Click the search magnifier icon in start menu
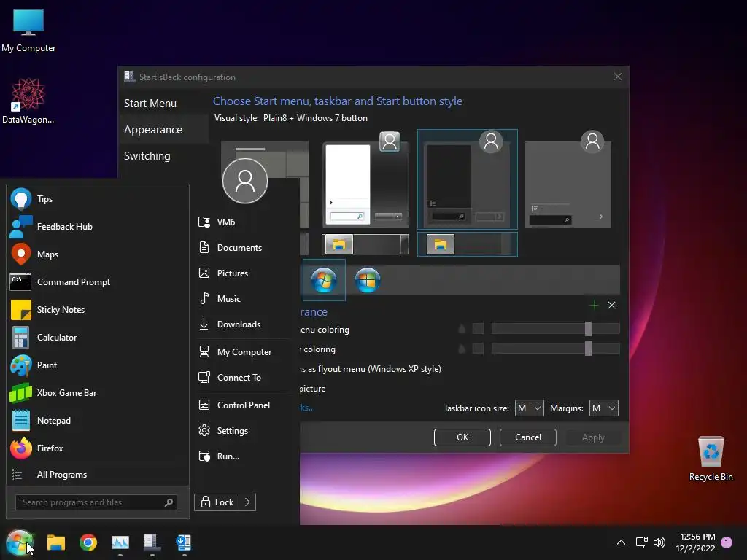Screen dimensions: 747x560 point(169,502)
